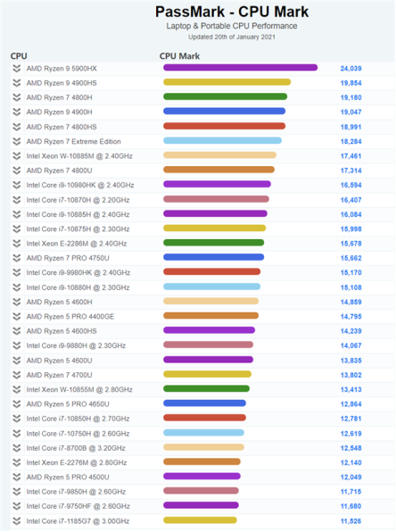The height and width of the screenshot is (532, 396).
Task: Click the score 19,854
Action: click(351, 83)
